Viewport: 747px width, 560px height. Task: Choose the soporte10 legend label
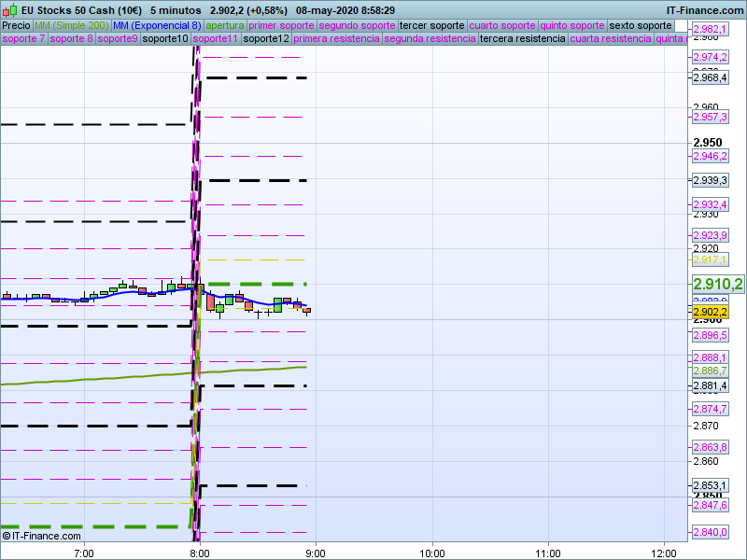tap(165, 39)
